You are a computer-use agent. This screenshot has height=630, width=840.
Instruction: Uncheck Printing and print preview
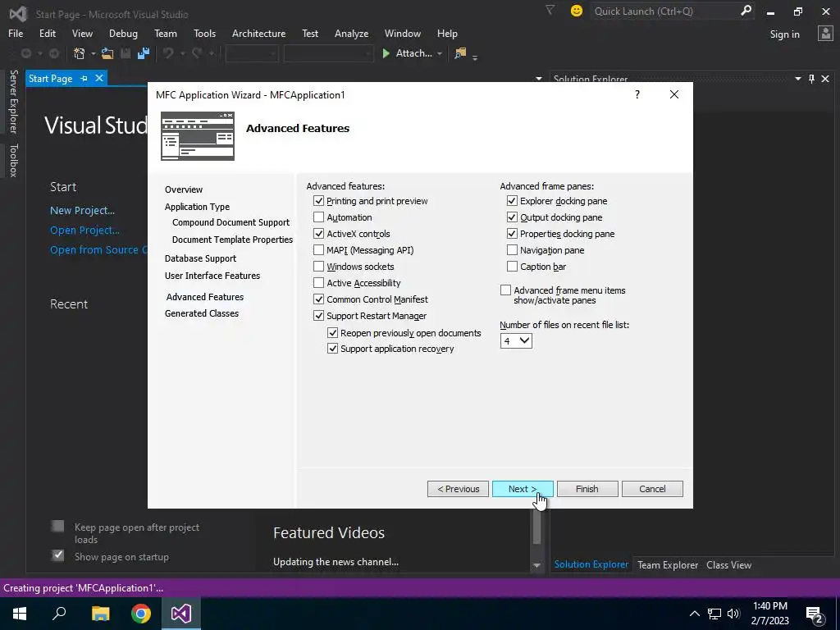pyautogui.click(x=319, y=201)
